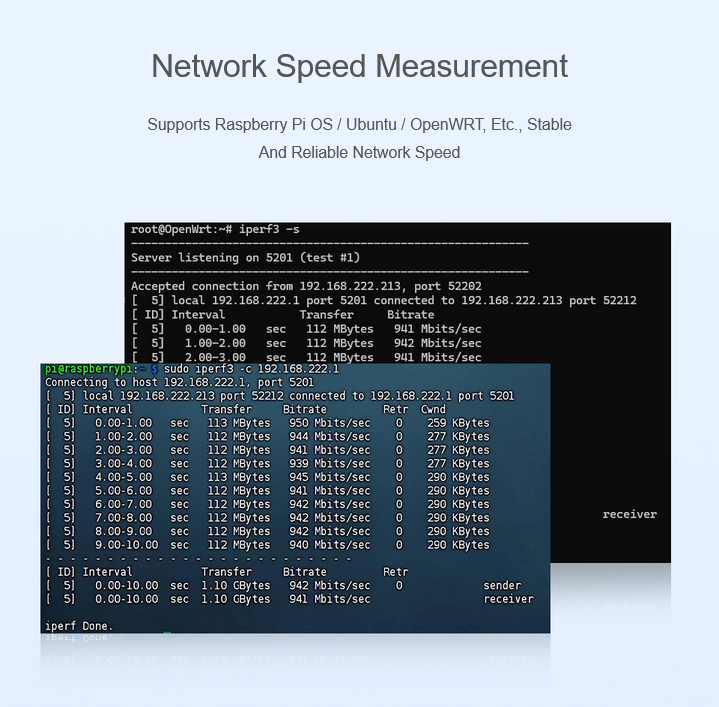Image resolution: width=719 pixels, height=707 pixels.
Task: Click the Pi 'local 192.168.222.213 port 52212 connected' line
Action: click(280, 396)
